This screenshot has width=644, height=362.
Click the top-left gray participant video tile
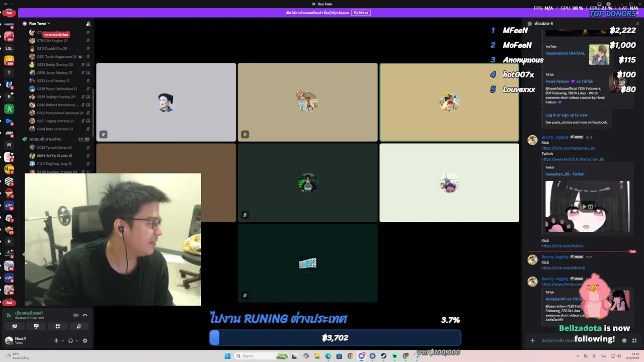click(x=166, y=102)
